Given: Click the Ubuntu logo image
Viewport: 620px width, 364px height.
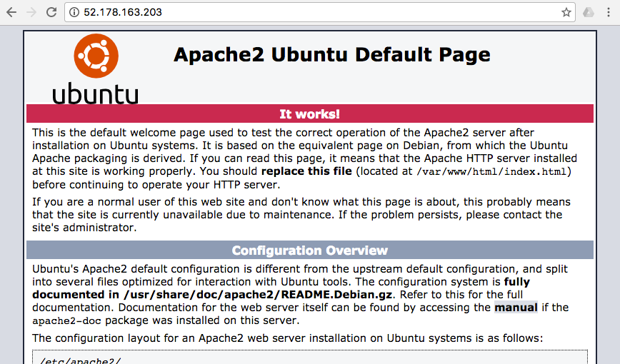Looking at the screenshot, I should pos(96,69).
